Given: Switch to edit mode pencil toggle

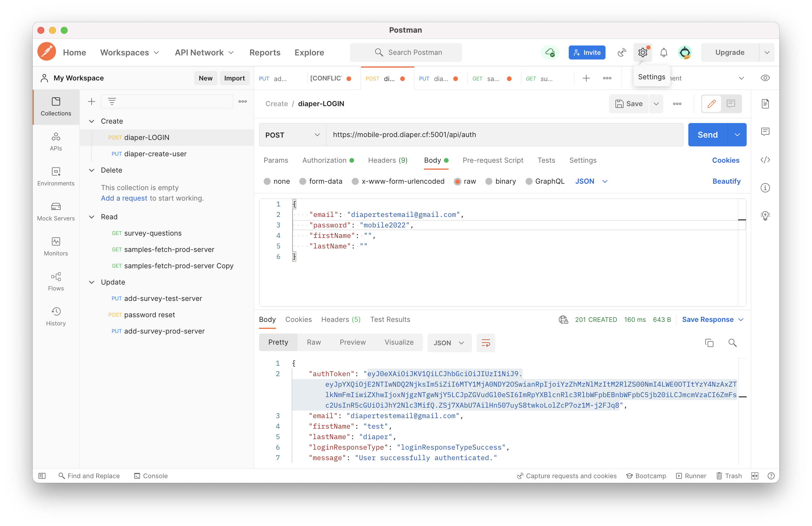Looking at the screenshot, I should click(711, 104).
